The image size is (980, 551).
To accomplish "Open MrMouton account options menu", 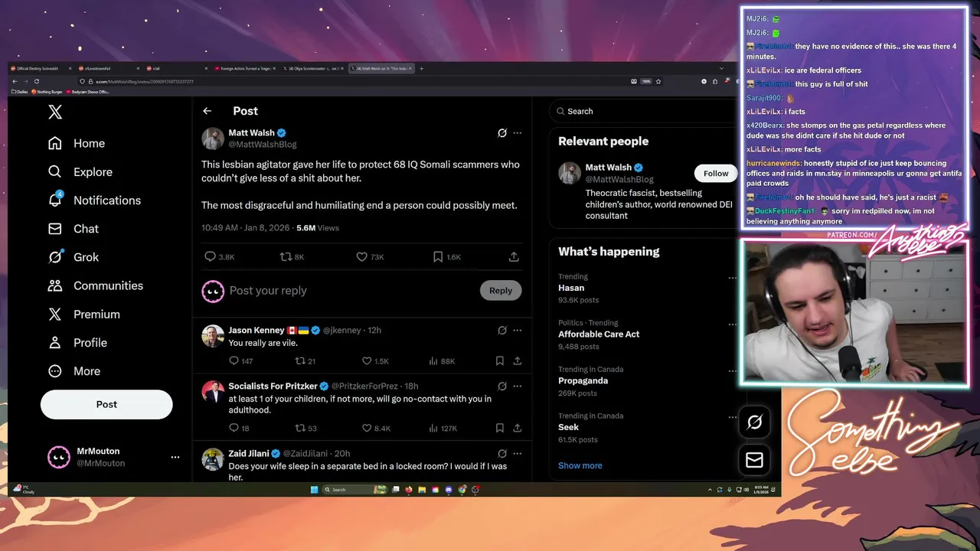I will click(175, 457).
